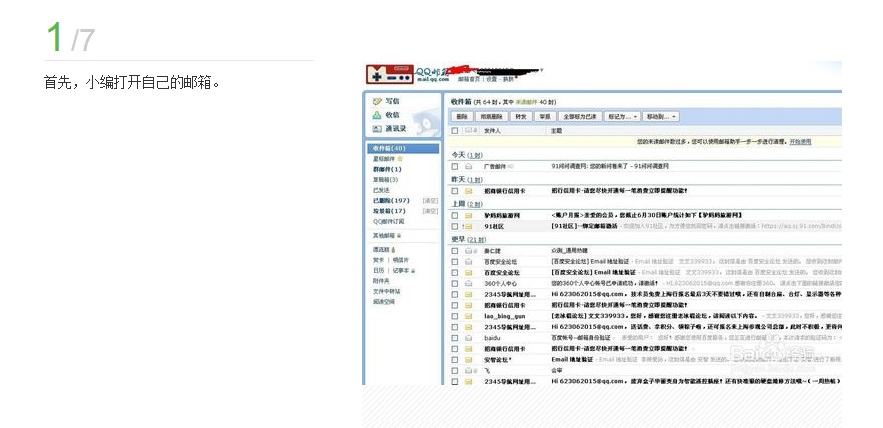Open the 标记为... dropdown
883x428 pixels.
622,117
